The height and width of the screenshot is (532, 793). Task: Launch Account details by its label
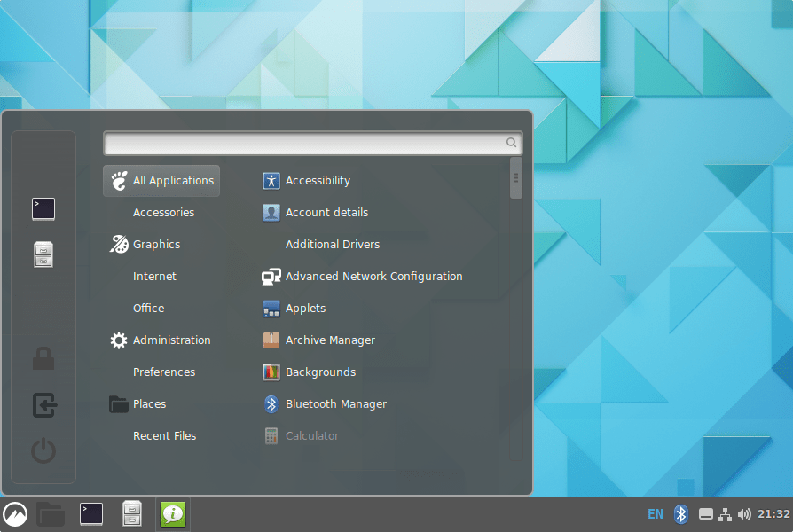326,213
